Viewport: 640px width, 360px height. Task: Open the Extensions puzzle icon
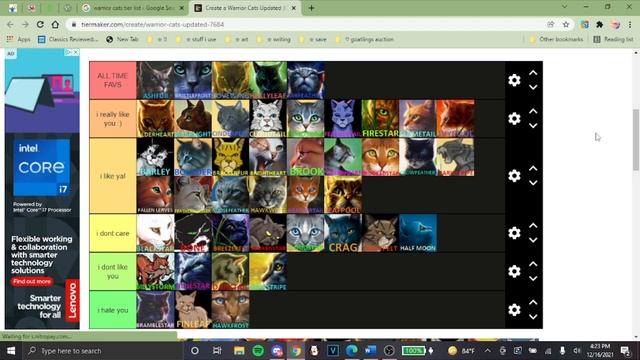600,24
